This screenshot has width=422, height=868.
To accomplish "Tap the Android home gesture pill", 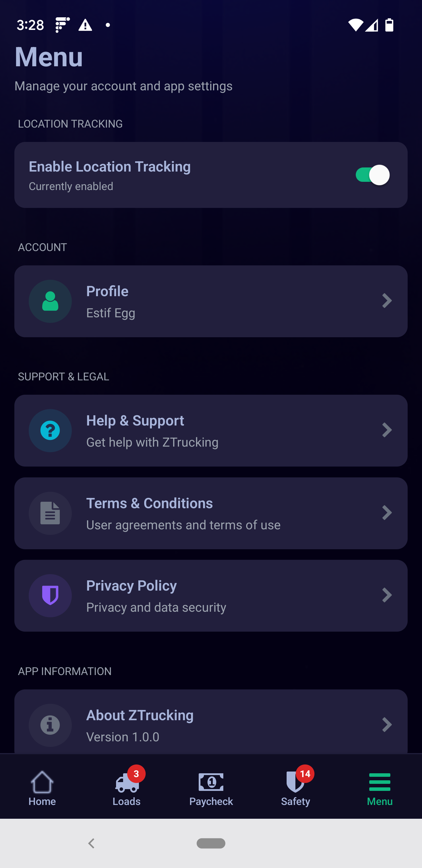I will click(x=211, y=843).
